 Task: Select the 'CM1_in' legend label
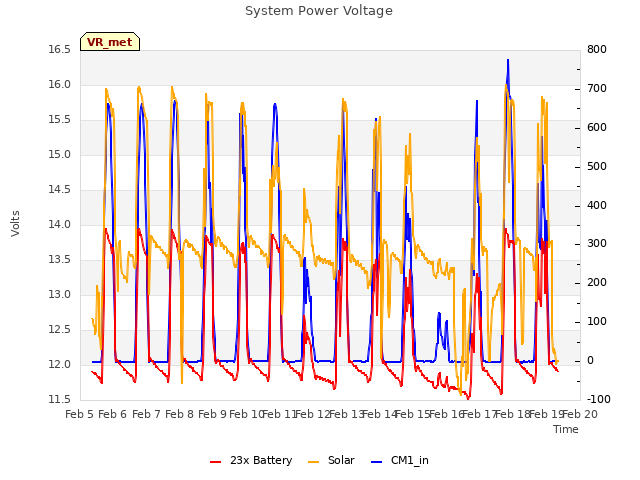coord(409,460)
